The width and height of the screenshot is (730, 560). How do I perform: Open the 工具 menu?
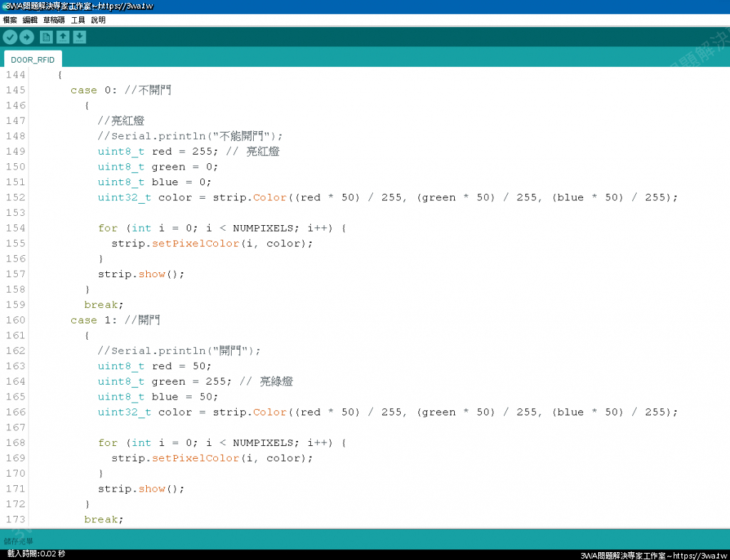pos(78,20)
